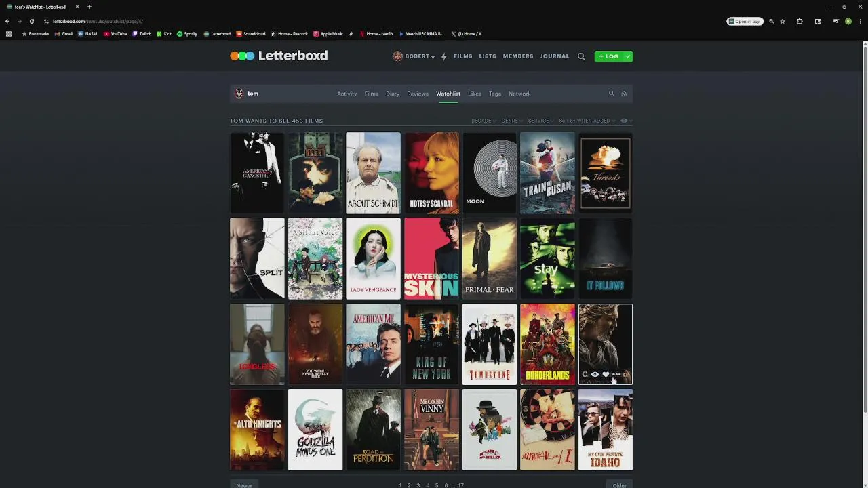Open LISTS in the top navigation

pyautogui.click(x=488, y=56)
